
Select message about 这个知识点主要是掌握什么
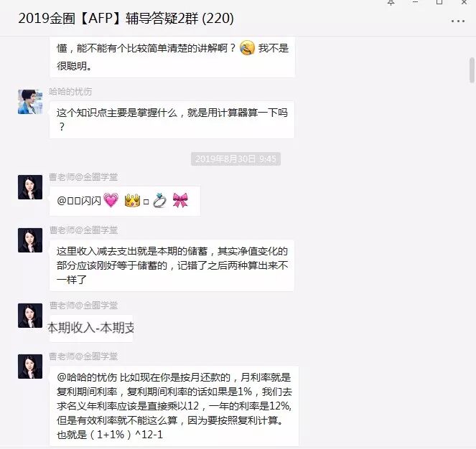pos(172,120)
